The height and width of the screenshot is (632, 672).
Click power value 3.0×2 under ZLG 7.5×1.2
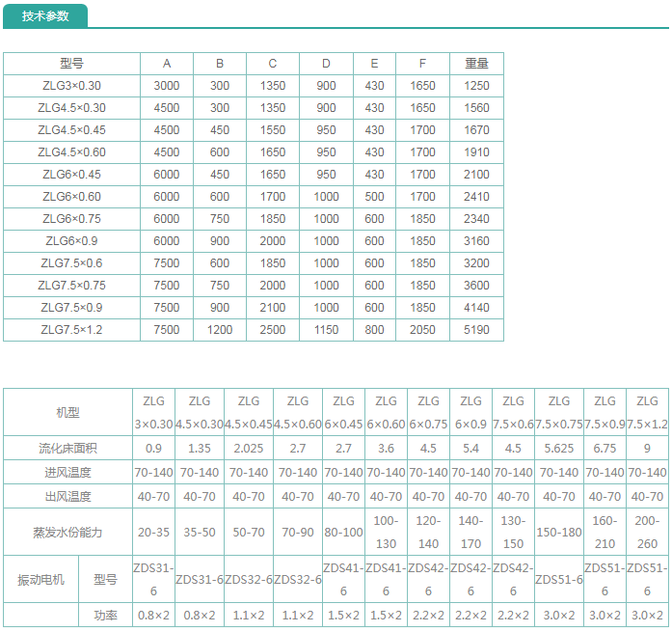coord(647,616)
